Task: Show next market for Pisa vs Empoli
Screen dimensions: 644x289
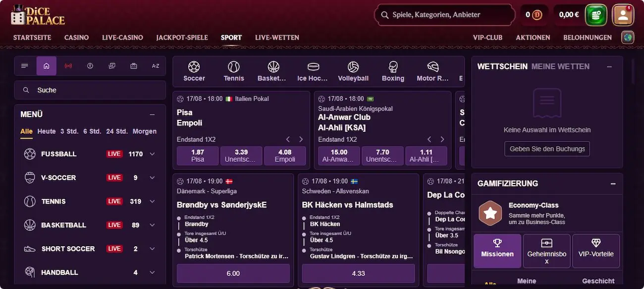Action: coord(301,140)
